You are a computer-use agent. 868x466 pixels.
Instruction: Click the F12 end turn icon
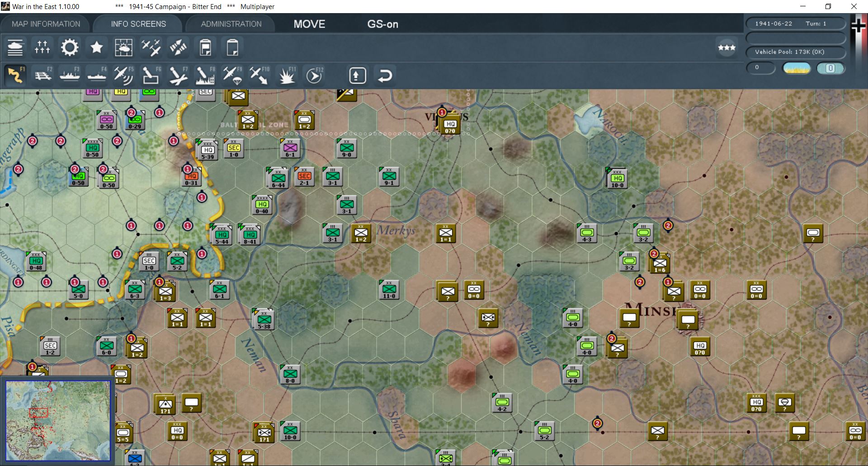314,75
